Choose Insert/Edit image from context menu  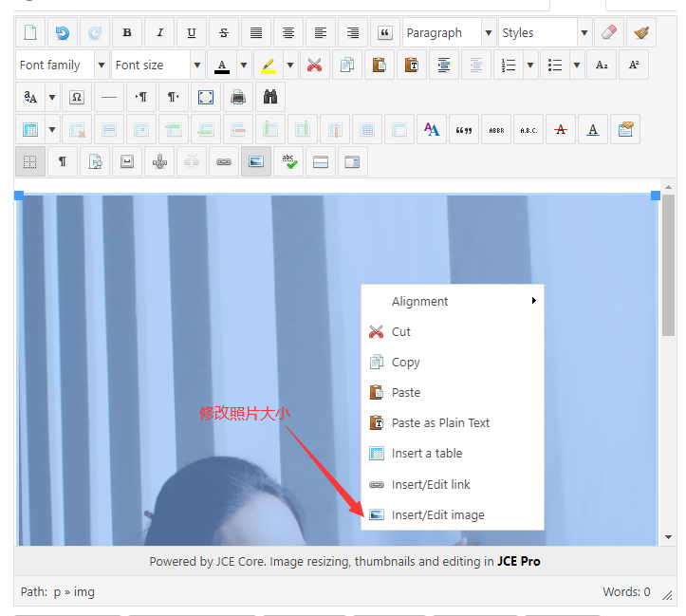point(437,515)
